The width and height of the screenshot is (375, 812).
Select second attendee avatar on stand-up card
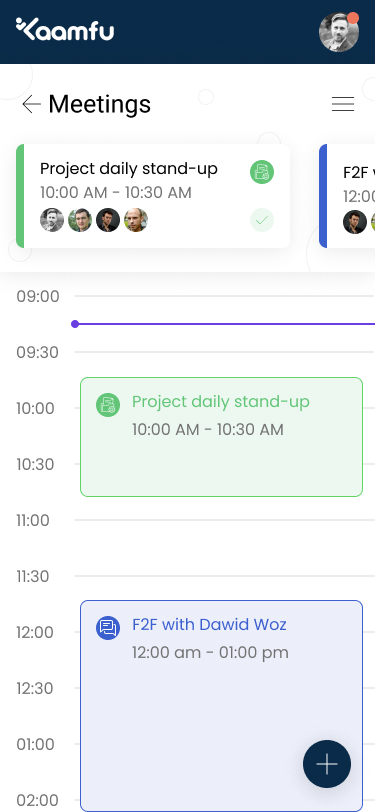(x=80, y=220)
